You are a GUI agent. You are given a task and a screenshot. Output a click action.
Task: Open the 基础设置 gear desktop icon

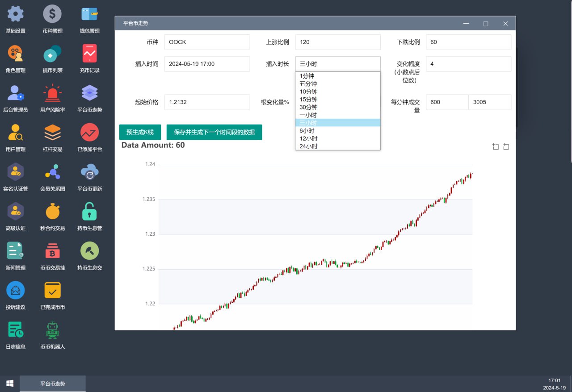pos(16,14)
